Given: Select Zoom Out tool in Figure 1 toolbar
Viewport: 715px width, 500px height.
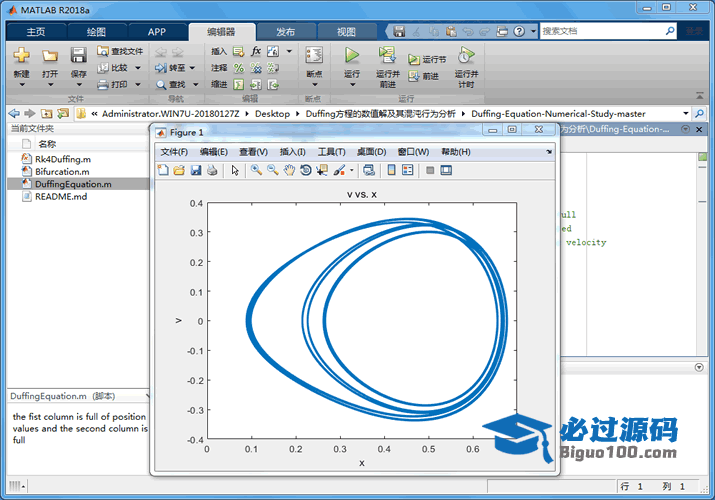Looking at the screenshot, I should coord(273,170).
